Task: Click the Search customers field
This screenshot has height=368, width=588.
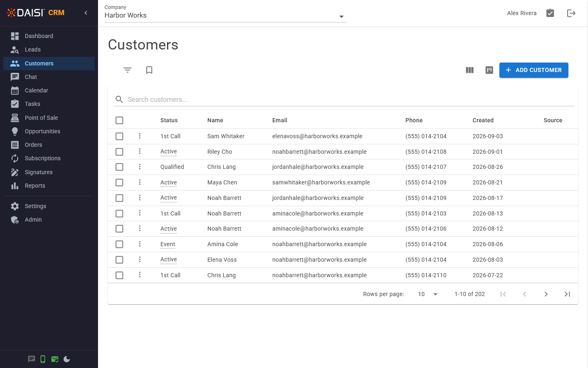Action: pos(345,99)
